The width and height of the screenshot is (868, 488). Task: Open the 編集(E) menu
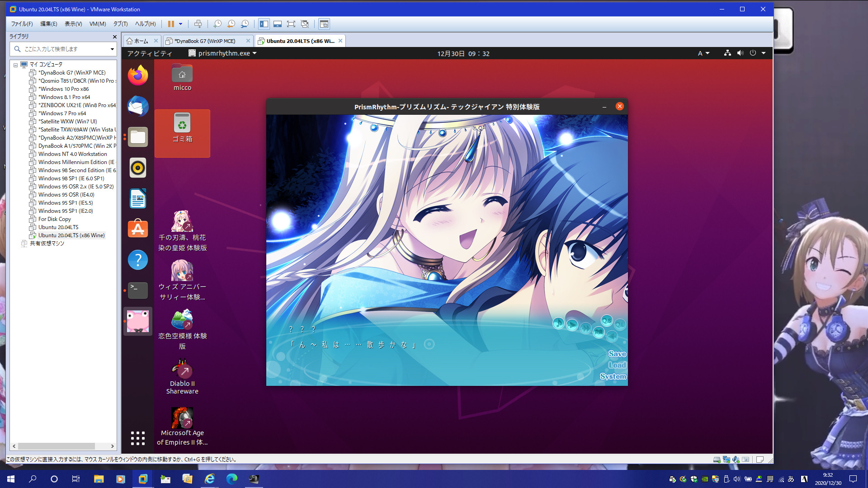tap(49, 24)
